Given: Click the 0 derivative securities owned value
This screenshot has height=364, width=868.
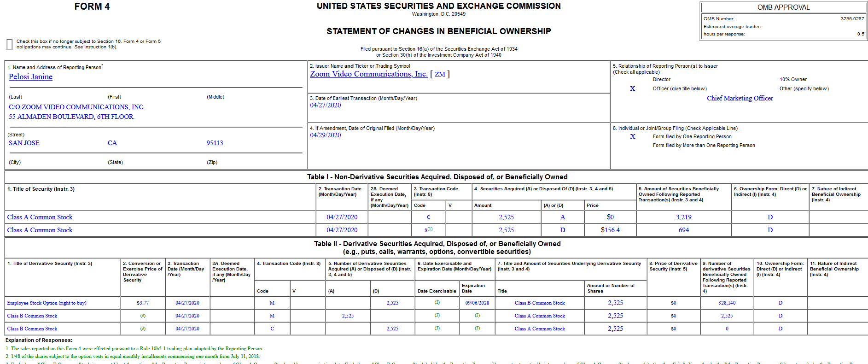Looking at the screenshot, I should coord(727,329).
